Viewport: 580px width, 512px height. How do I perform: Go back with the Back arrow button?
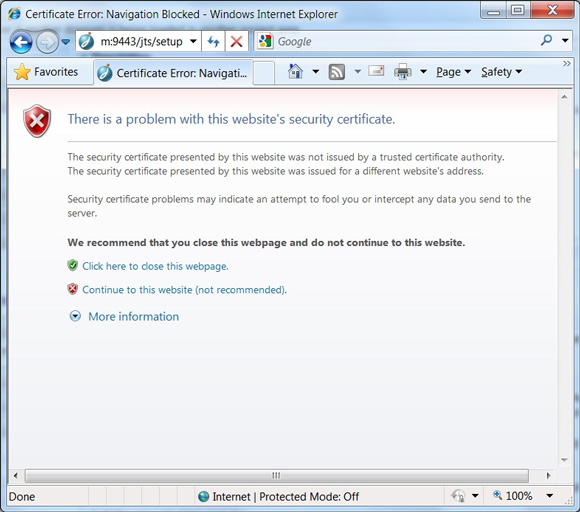click(21, 42)
